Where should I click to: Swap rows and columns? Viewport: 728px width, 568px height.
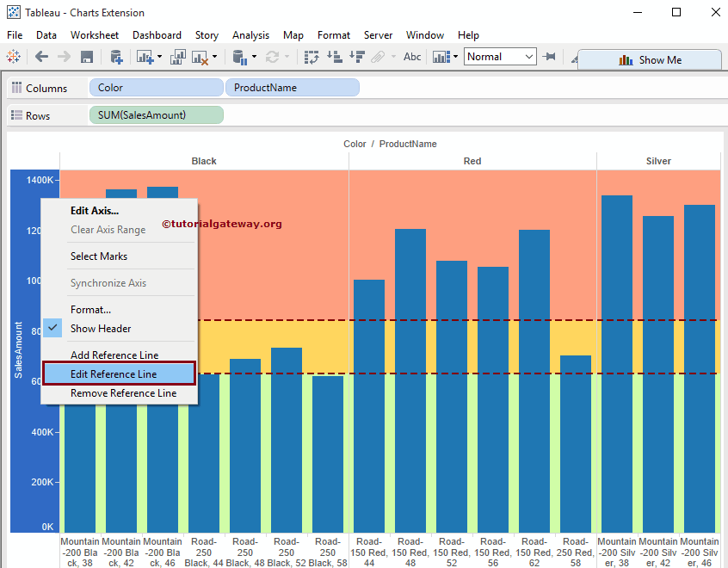click(311, 57)
